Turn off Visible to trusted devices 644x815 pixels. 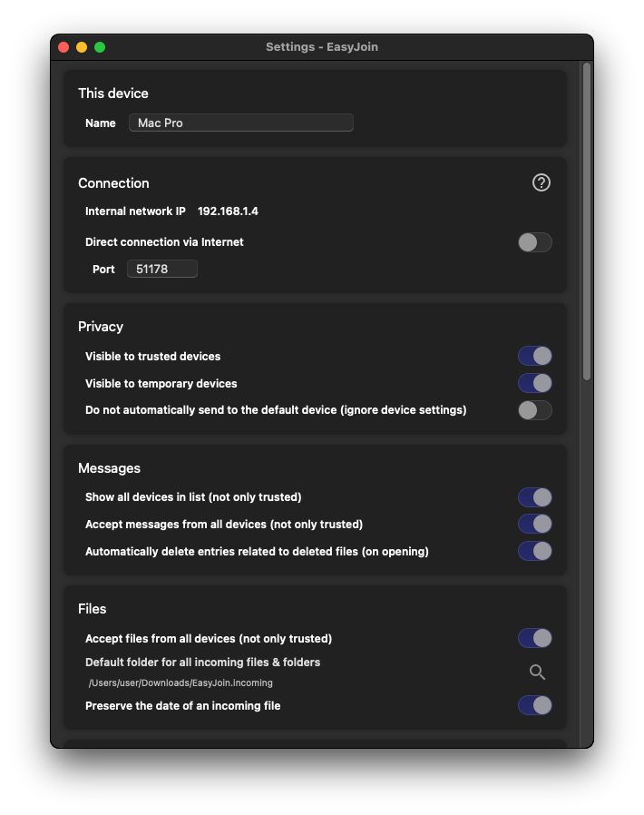[534, 356]
